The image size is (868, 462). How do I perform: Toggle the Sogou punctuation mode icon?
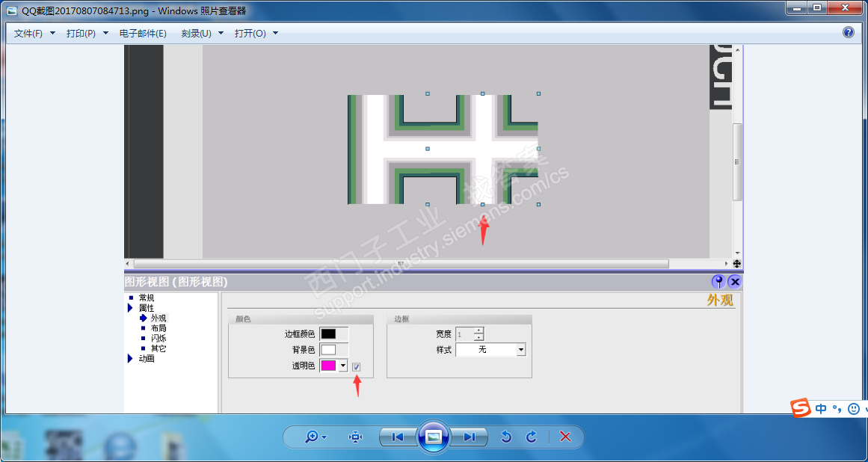coord(837,409)
